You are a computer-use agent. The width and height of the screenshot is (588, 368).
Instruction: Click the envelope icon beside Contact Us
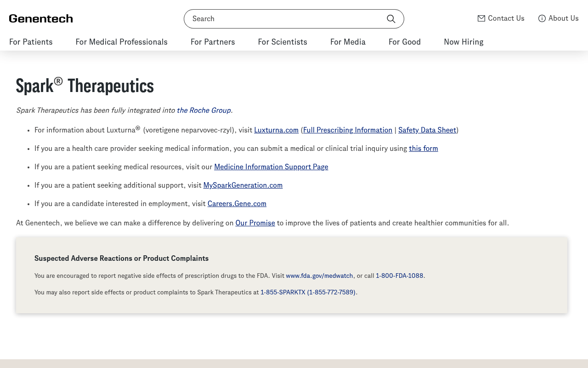coord(481,18)
